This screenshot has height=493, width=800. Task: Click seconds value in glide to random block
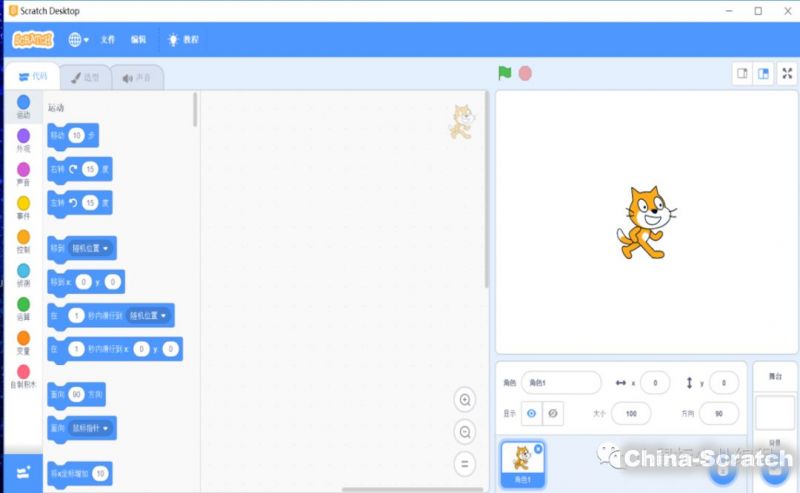[x=77, y=316]
